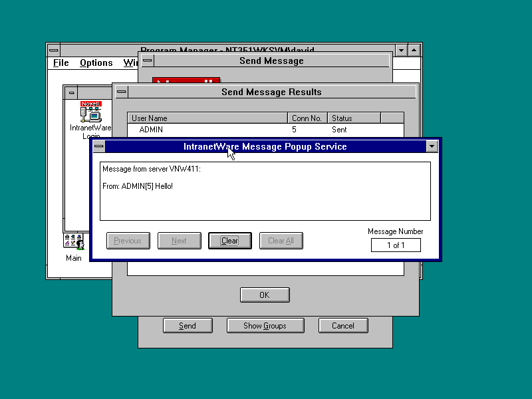Viewport: 532px width, 399px height.
Task: Click the "From: ADMIN[5] Hello!" message text
Action: [x=138, y=186]
